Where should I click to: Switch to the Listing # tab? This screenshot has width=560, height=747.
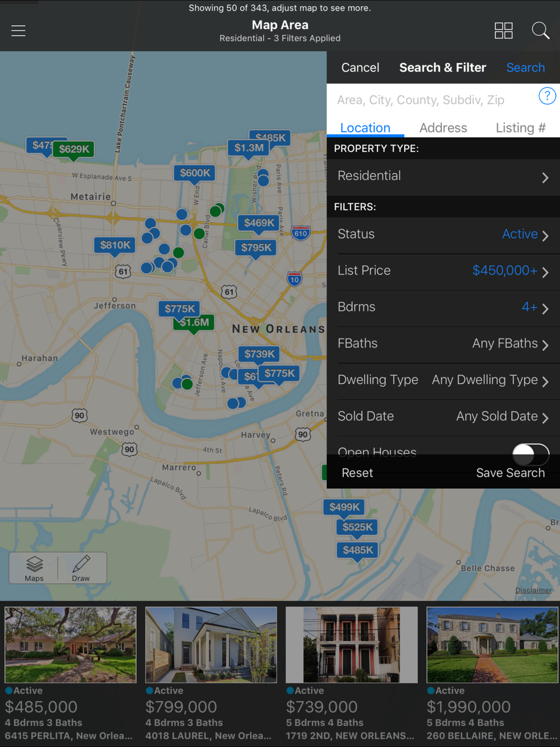[520, 128]
